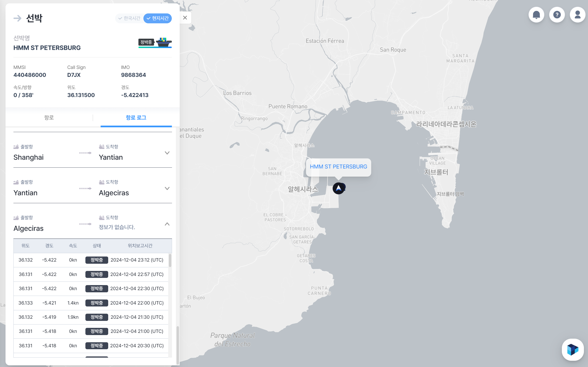Switch to 한국시간 time mode

tap(130, 18)
